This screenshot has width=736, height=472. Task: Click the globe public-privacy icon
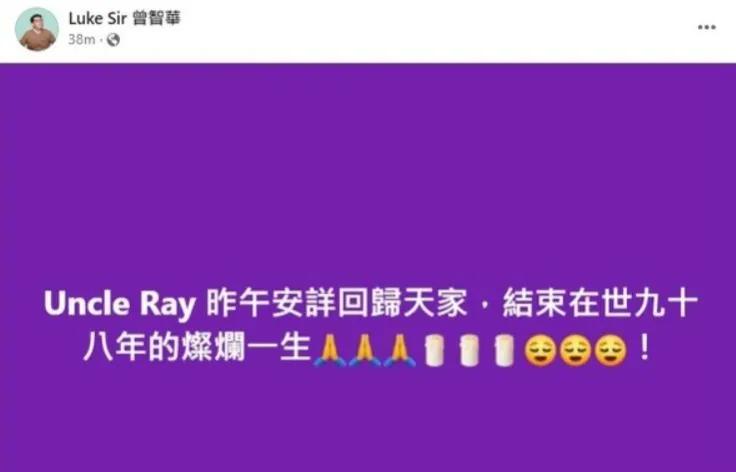pyautogui.click(x=113, y=40)
